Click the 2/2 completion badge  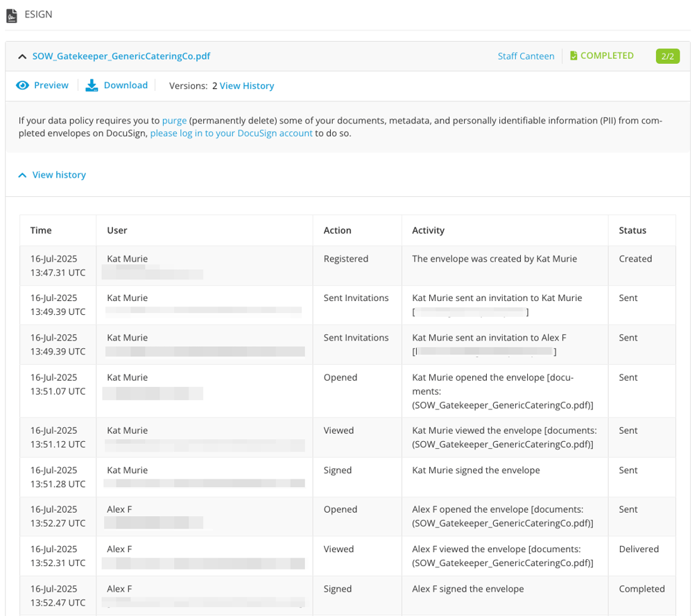click(x=667, y=55)
